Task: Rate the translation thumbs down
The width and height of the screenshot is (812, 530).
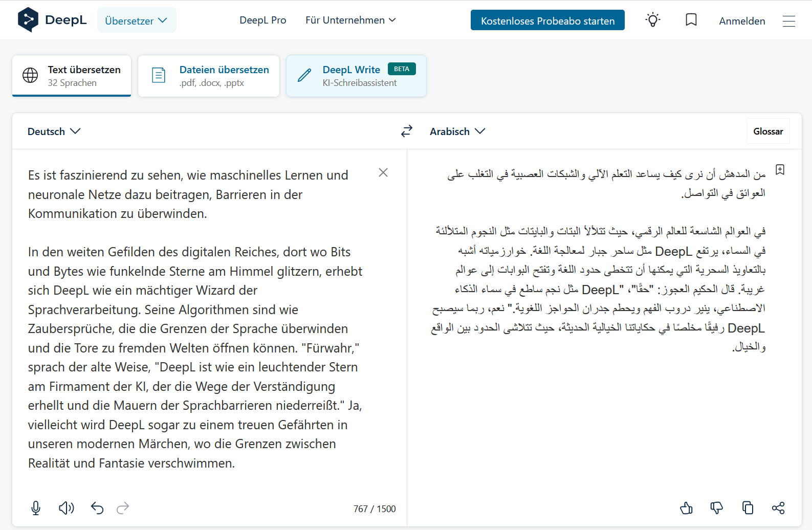Action: pos(717,508)
